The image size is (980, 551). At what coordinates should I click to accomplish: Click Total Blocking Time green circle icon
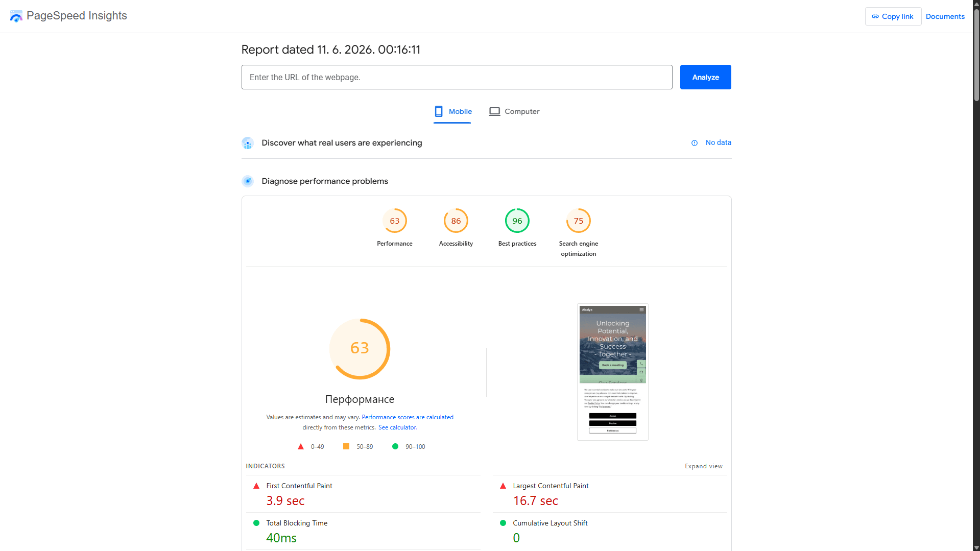click(x=256, y=523)
